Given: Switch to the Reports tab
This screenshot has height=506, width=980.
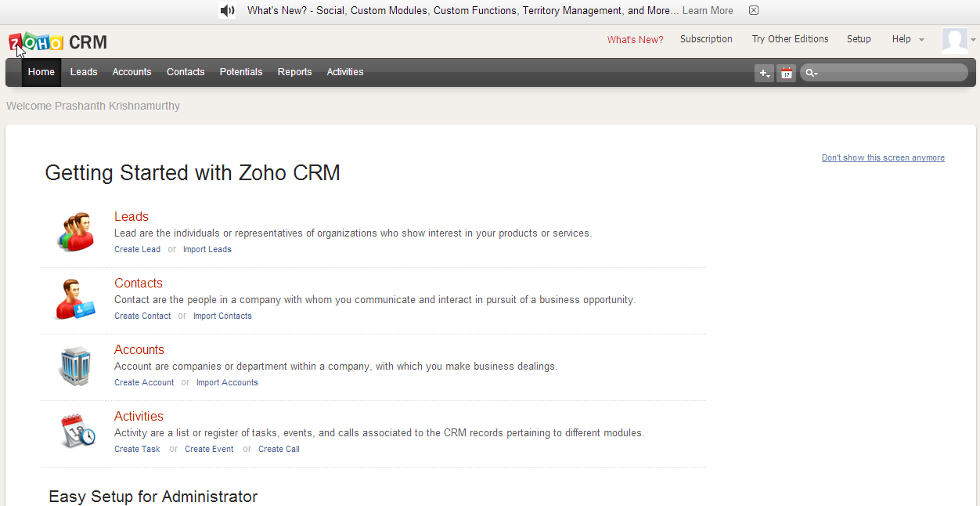Looking at the screenshot, I should point(294,72).
